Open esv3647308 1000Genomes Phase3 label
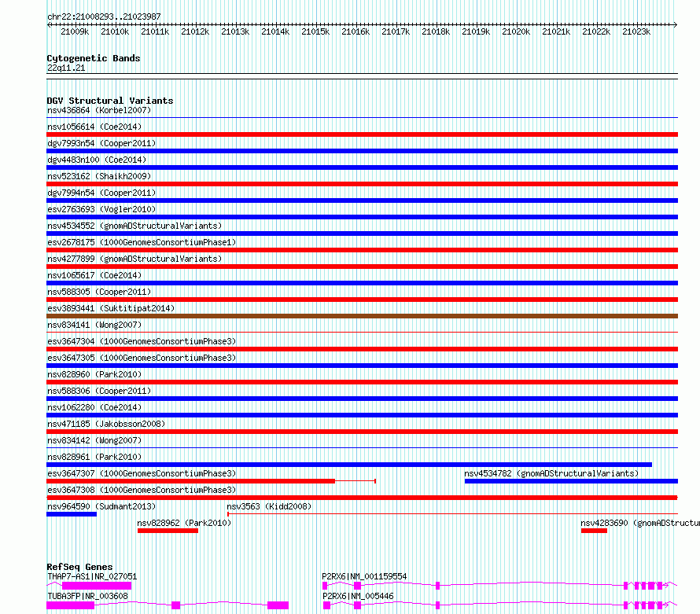 (142, 490)
